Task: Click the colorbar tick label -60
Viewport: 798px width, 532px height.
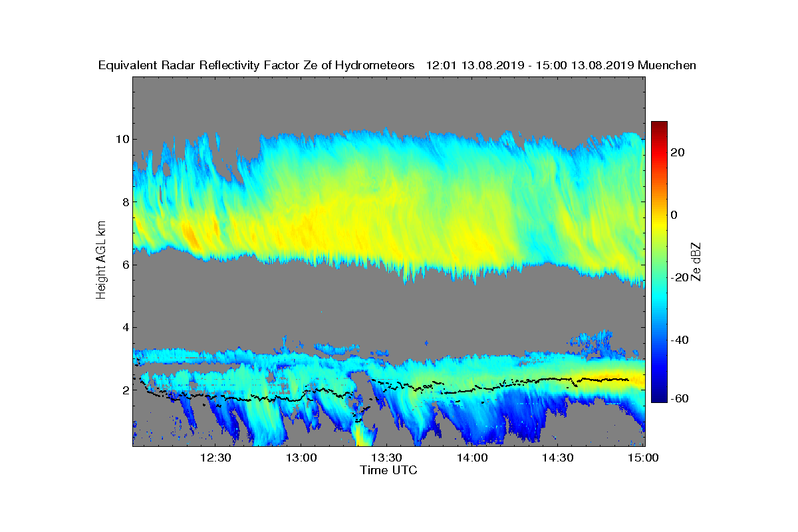Action: coord(680,398)
